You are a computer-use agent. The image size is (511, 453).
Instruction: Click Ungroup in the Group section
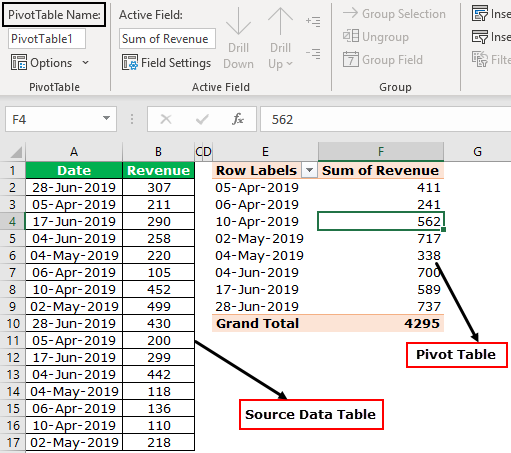click(x=376, y=37)
